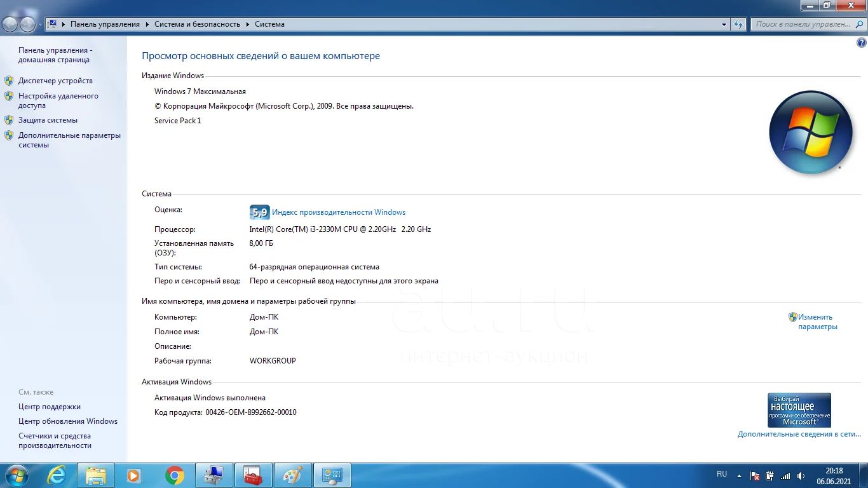Open the power plug battery tray icon
This screenshot has height=488, width=868.
(770, 476)
